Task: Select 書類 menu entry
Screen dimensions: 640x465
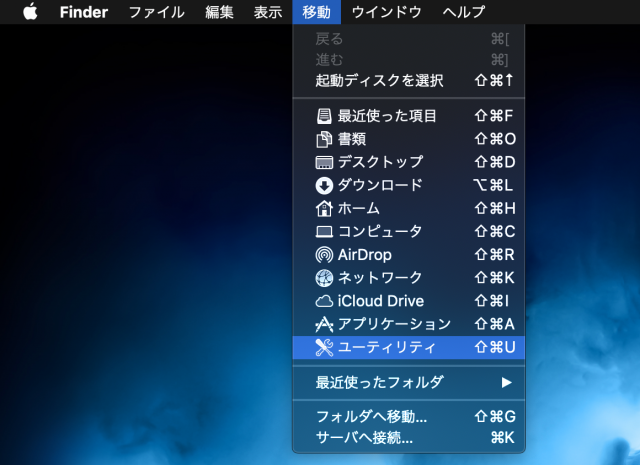Action: [x=409, y=140]
